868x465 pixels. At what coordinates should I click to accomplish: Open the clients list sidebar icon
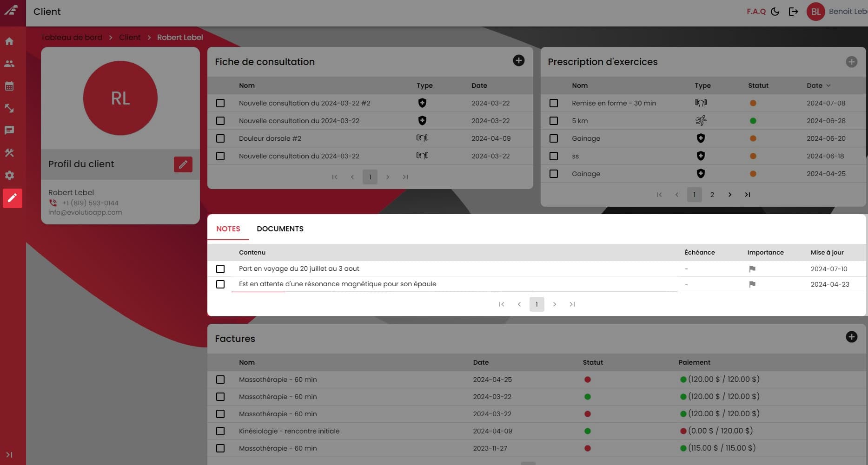9,64
